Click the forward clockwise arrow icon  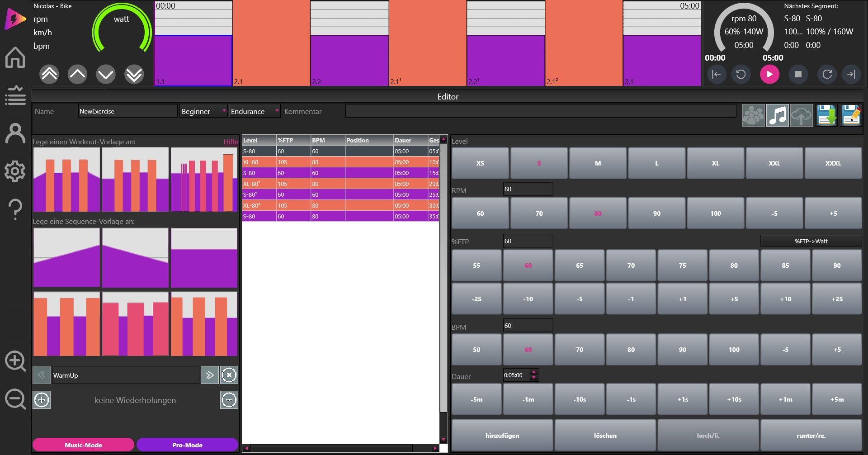827,74
